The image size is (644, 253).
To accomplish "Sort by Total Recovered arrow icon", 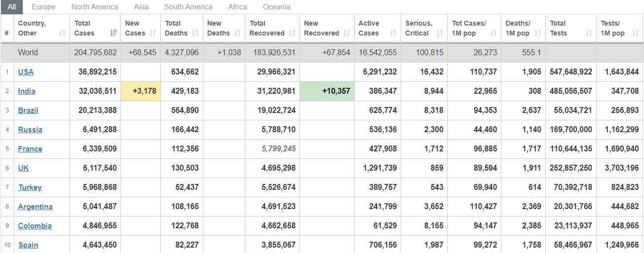I will (x=293, y=33).
